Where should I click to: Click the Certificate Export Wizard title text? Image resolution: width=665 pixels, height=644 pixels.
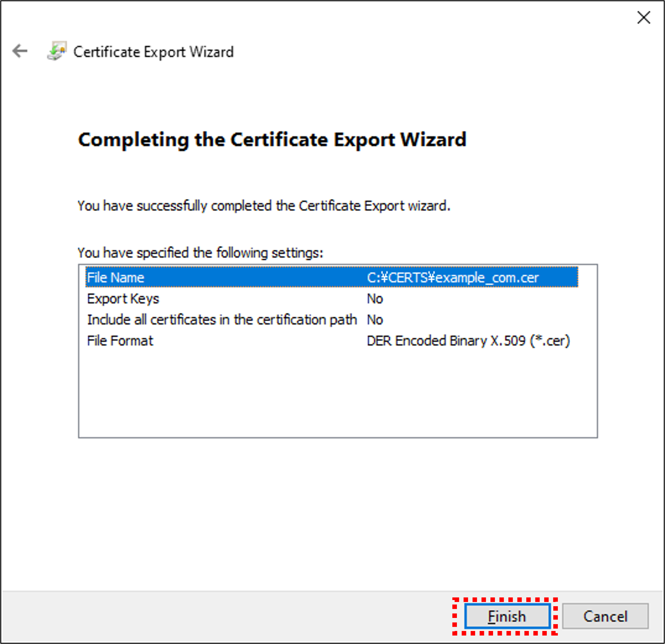click(153, 51)
